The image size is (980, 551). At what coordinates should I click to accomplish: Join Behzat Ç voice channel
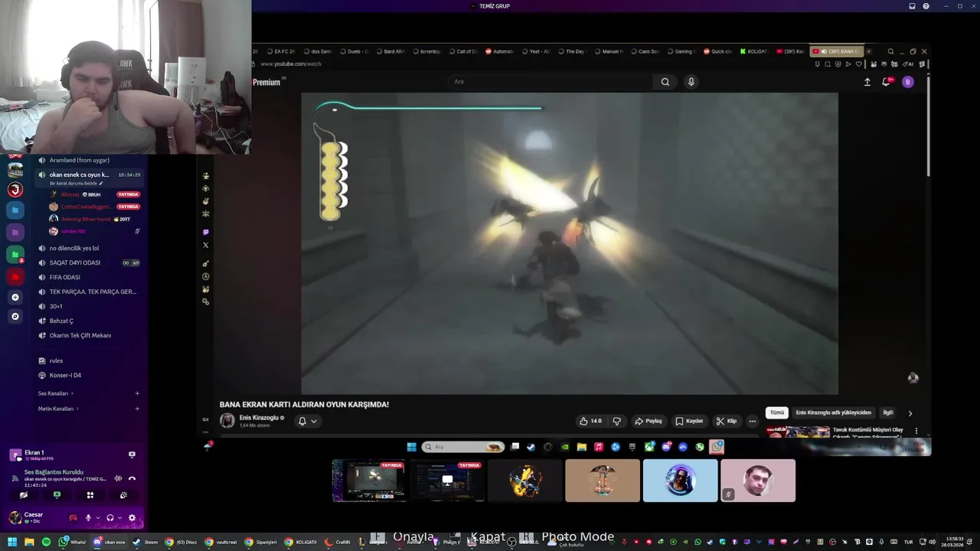tap(90, 321)
